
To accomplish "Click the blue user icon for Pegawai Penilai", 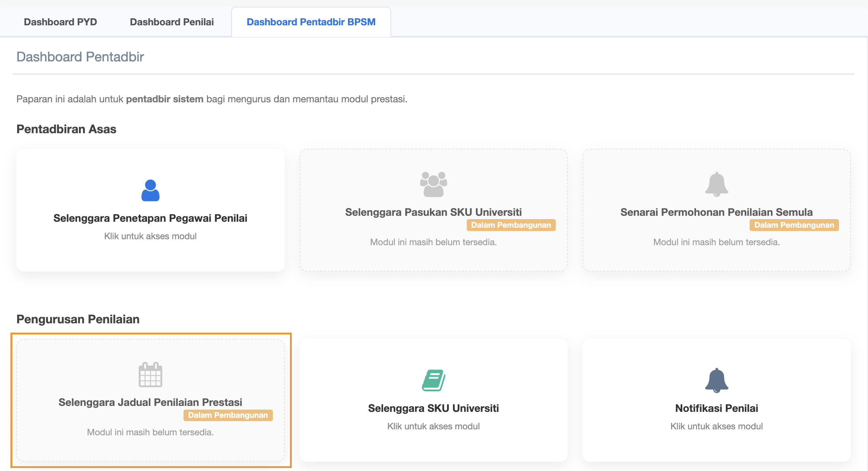I will [x=150, y=190].
